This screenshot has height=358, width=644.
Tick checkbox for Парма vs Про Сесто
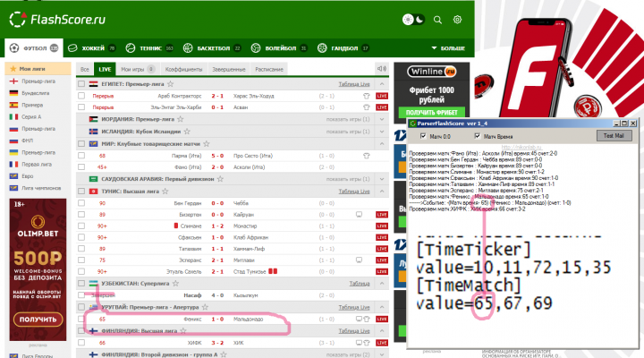81,156
